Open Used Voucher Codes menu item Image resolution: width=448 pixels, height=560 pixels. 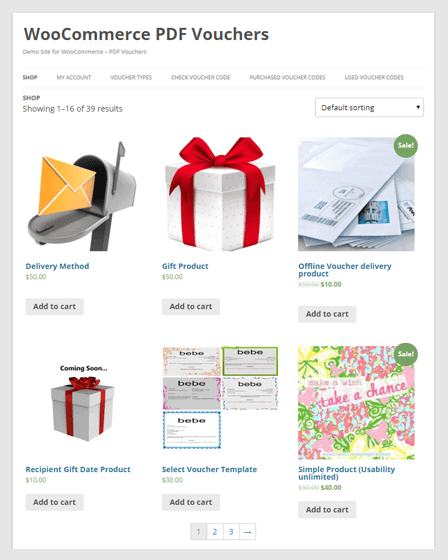click(374, 78)
